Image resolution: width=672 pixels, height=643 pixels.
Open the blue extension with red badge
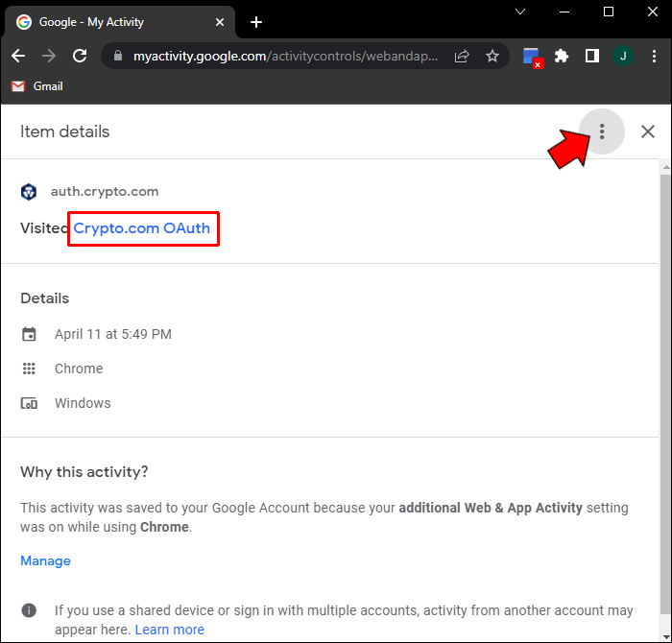point(533,57)
